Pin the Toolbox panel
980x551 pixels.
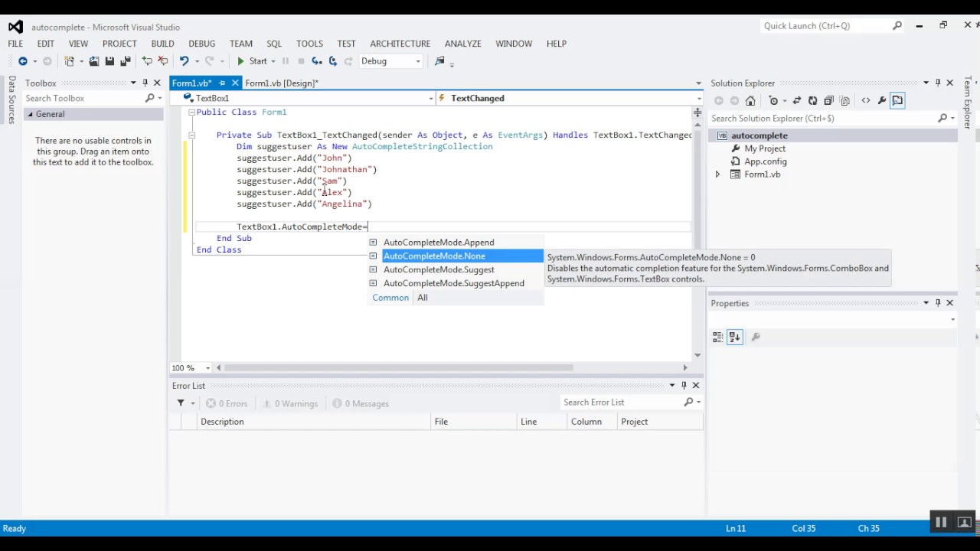pyautogui.click(x=145, y=83)
